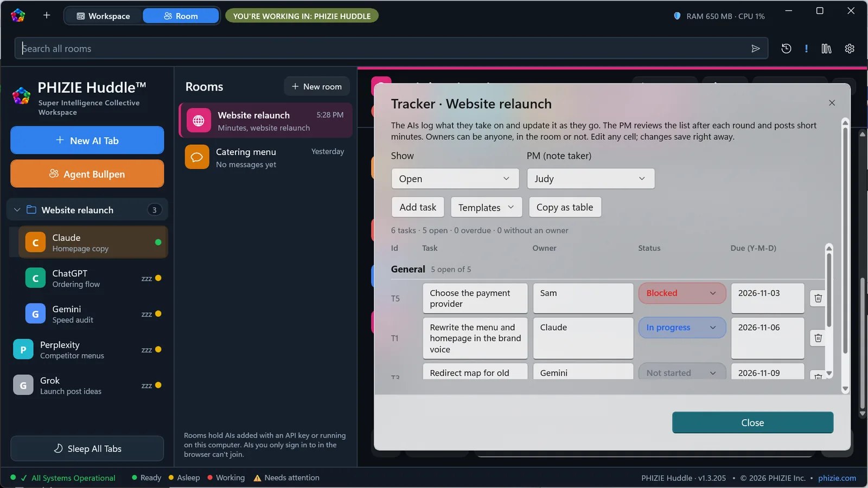Open the Show filter dropdown set to Open

pyautogui.click(x=455, y=179)
